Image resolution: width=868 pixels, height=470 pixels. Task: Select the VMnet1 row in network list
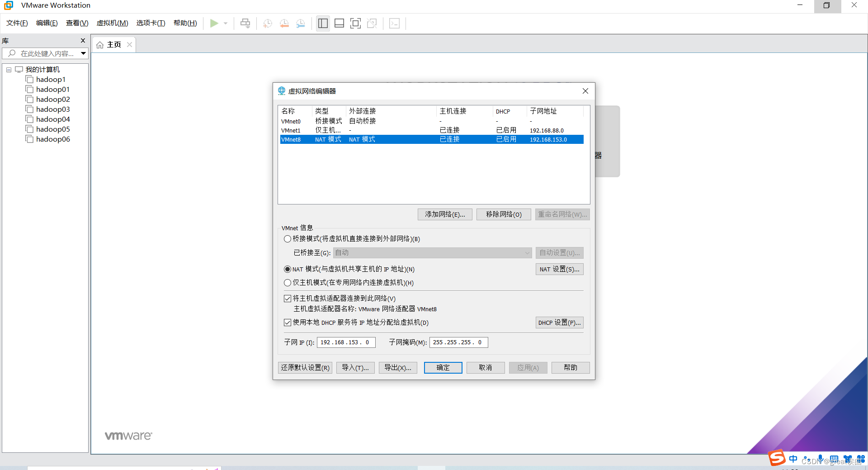[x=432, y=130]
